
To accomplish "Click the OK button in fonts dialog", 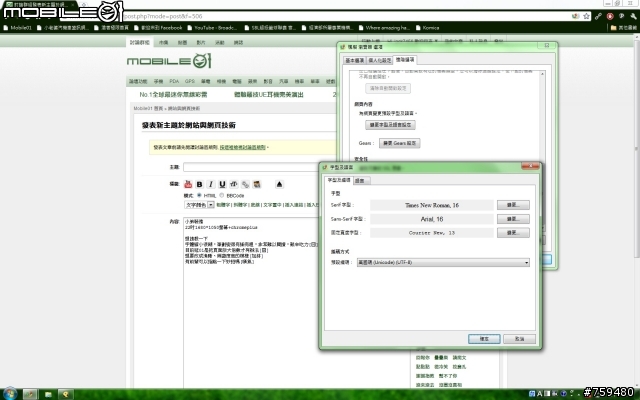I will pos(484,339).
